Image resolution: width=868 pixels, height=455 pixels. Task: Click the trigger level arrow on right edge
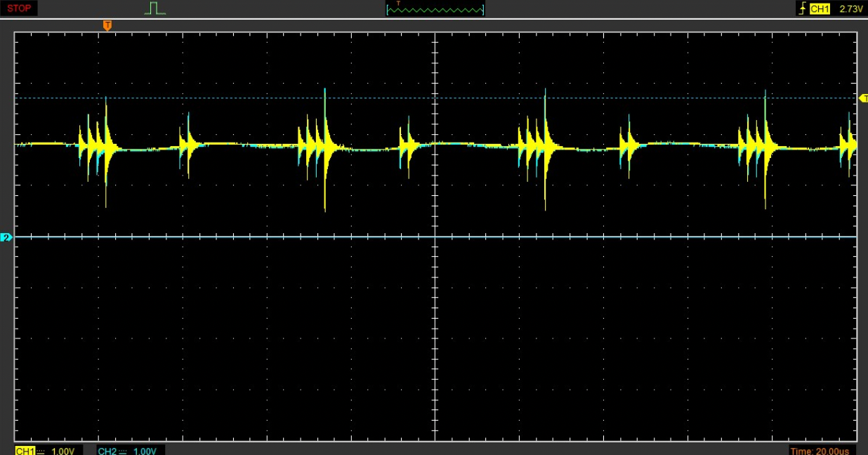(x=863, y=98)
